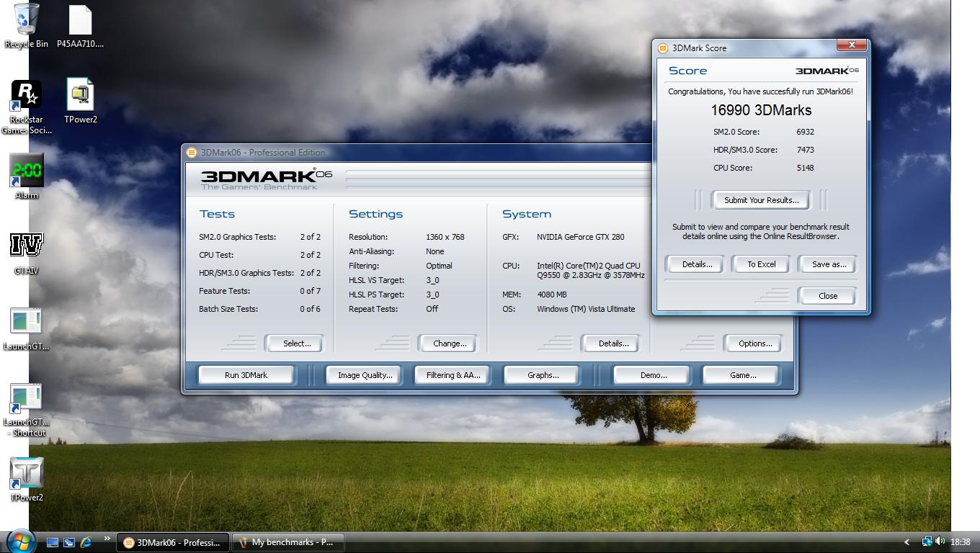980x553 pixels.
Task: Export results with To Excel
Action: 761,264
